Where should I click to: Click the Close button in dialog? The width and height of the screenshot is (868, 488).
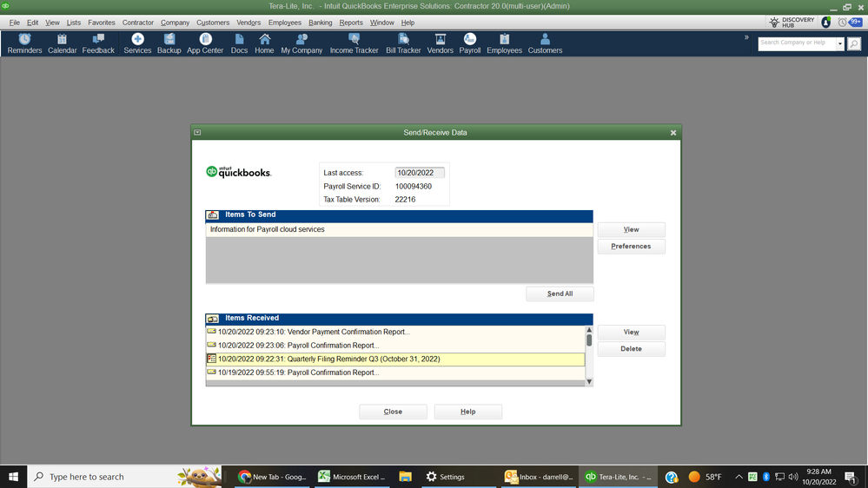tap(393, 412)
